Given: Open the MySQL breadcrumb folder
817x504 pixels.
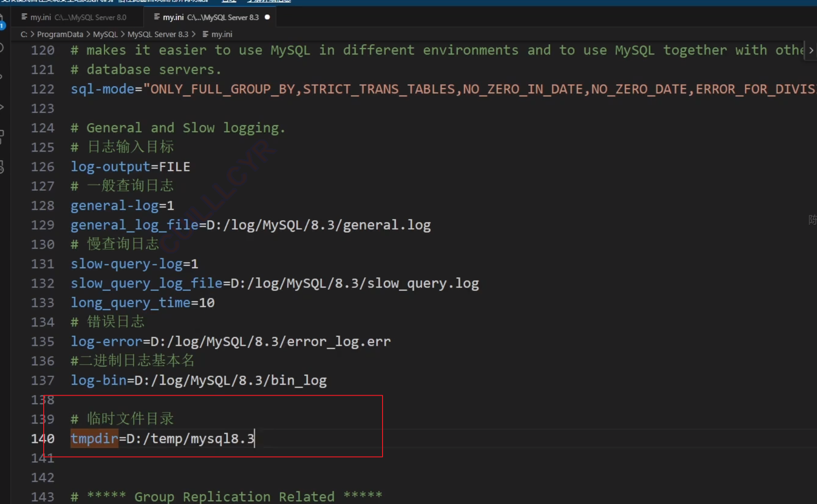Looking at the screenshot, I should click(105, 34).
